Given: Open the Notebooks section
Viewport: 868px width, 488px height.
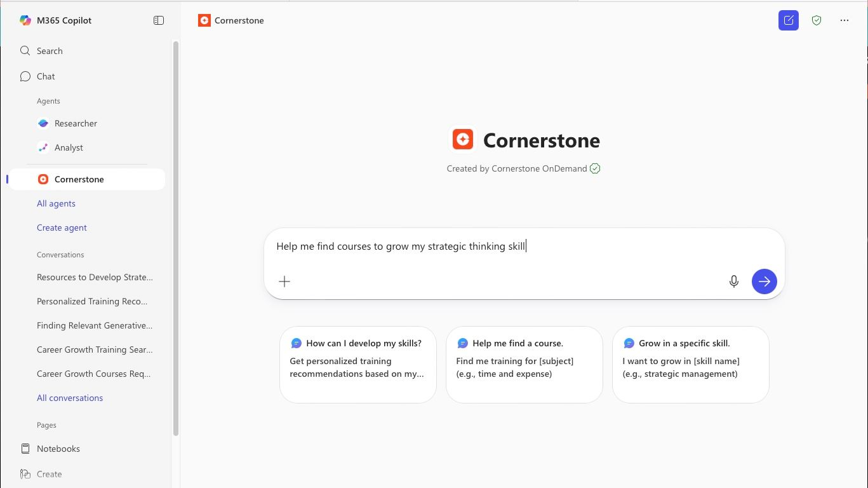Looking at the screenshot, I should 58,449.
